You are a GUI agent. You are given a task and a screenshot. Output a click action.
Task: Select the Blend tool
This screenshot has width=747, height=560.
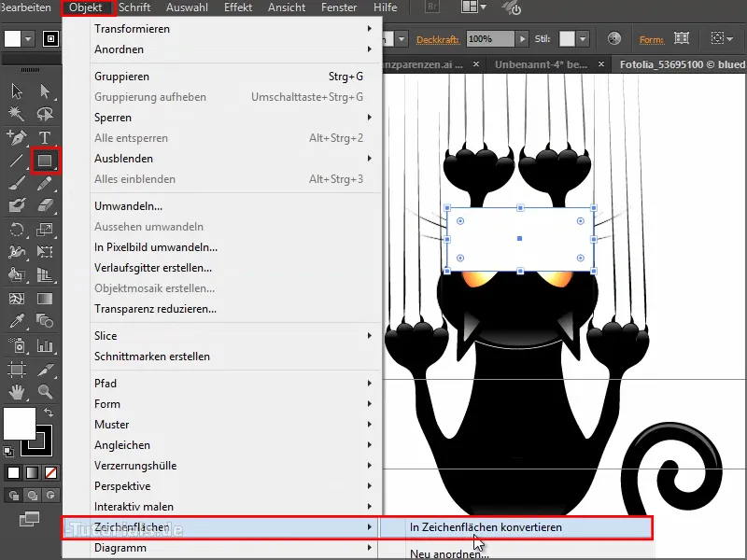click(x=45, y=321)
